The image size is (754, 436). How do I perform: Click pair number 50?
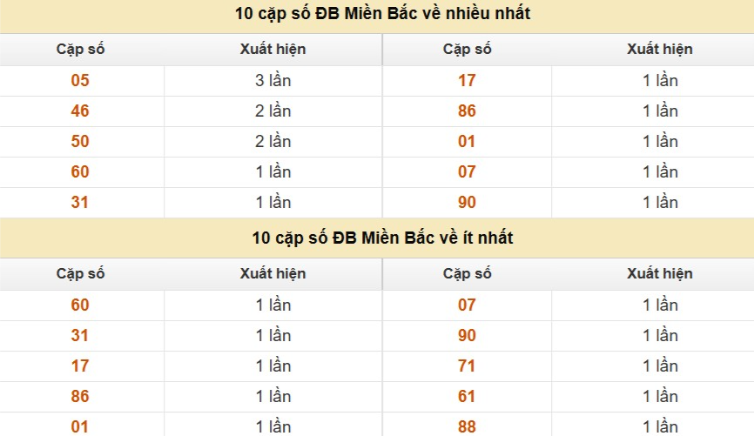[80, 142]
